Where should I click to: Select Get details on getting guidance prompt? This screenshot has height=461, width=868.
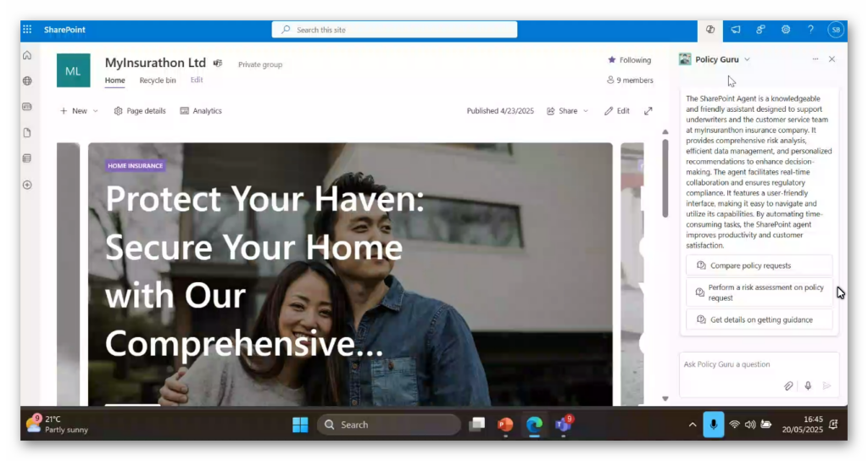759,319
